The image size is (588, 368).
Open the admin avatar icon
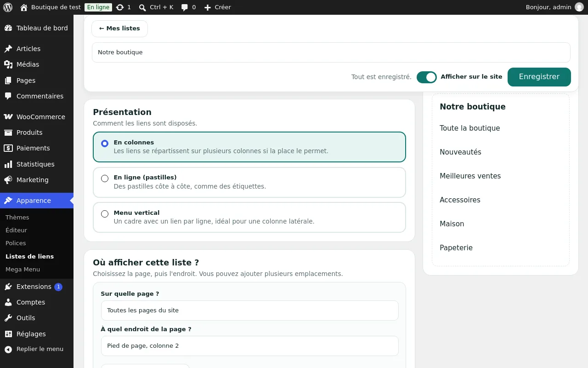[579, 7]
